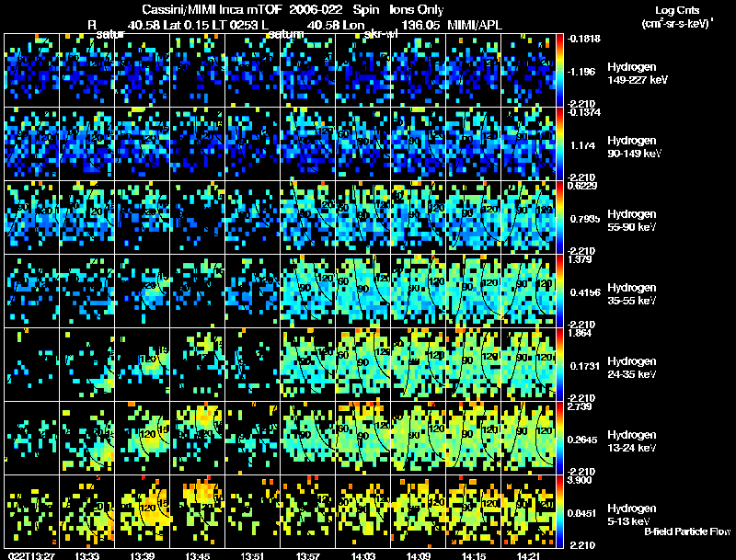Click the '0.7935' color scale value

pos(585,219)
